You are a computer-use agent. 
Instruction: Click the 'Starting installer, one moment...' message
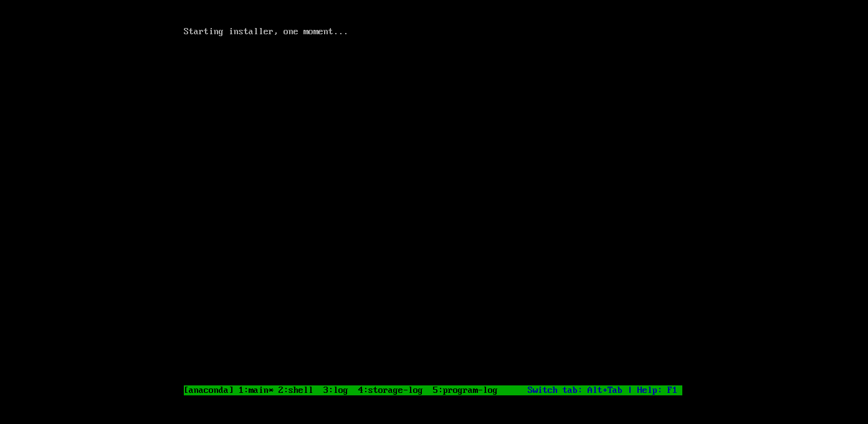(265, 32)
